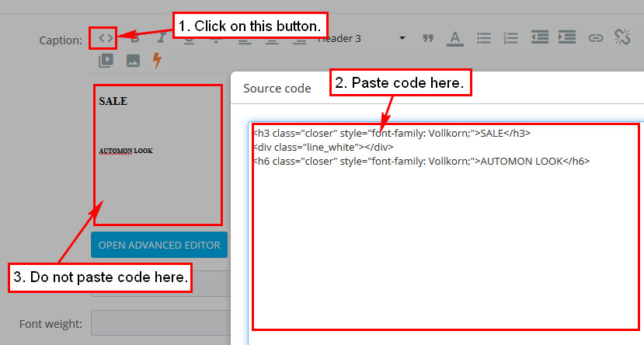The height and width of the screenshot is (345, 644).
Task: Apply blockquote formatting
Action: point(427,37)
